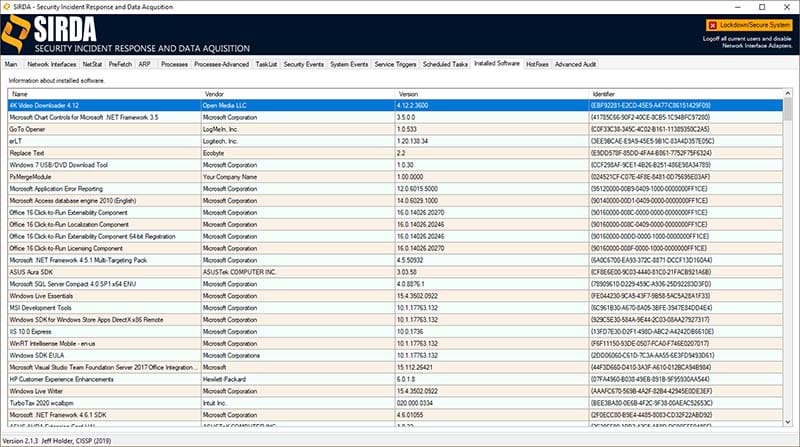
Task: Click the SIRDA logo emblem
Action: (x=15, y=34)
